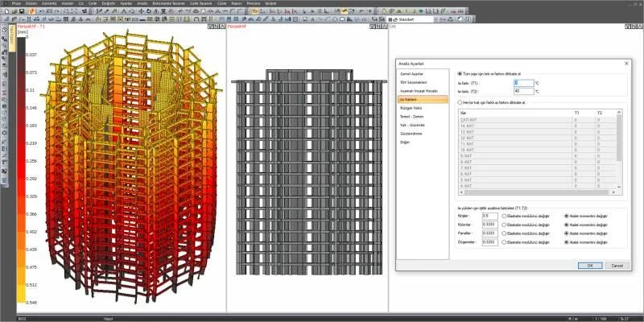Switch to the Rüzgar Yükü settings page
The width and height of the screenshot is (644, 322).
click(x=409, y=108)
